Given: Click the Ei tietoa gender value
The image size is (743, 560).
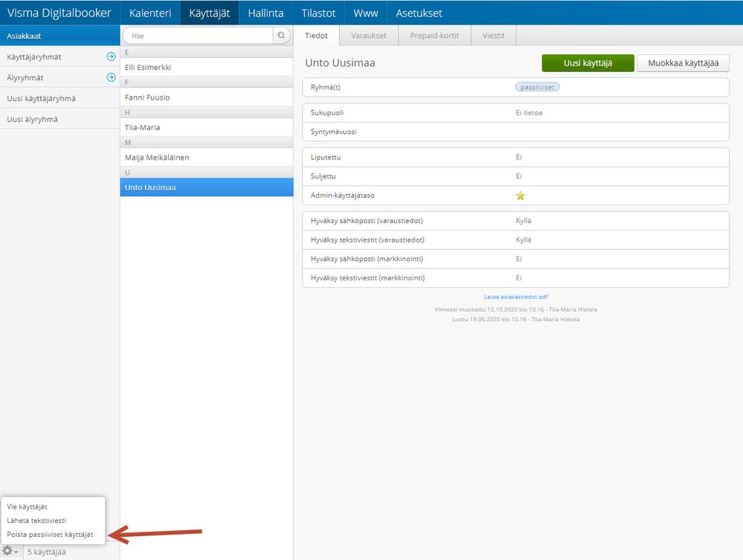Looking at the screenshot, I should click(x=529, y=113).
